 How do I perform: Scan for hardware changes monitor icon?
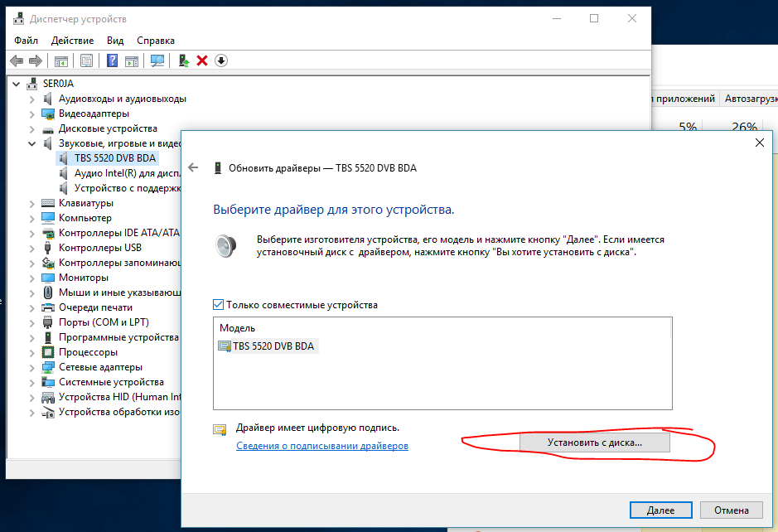[157, 60]
